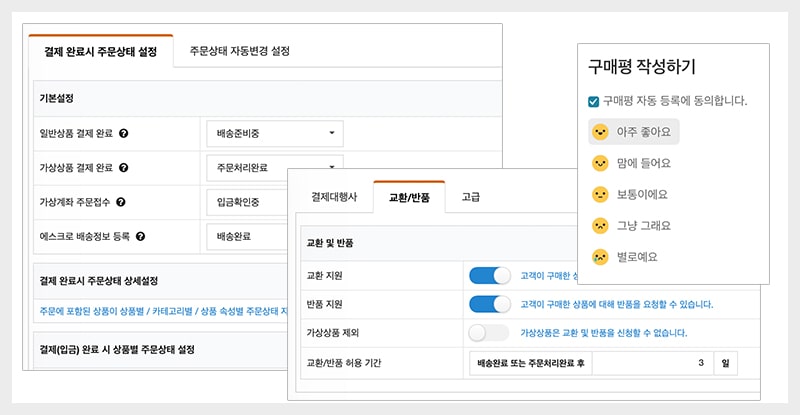
Task: Expand the 주문처리완료 dropdown
Action: point(274,166)
